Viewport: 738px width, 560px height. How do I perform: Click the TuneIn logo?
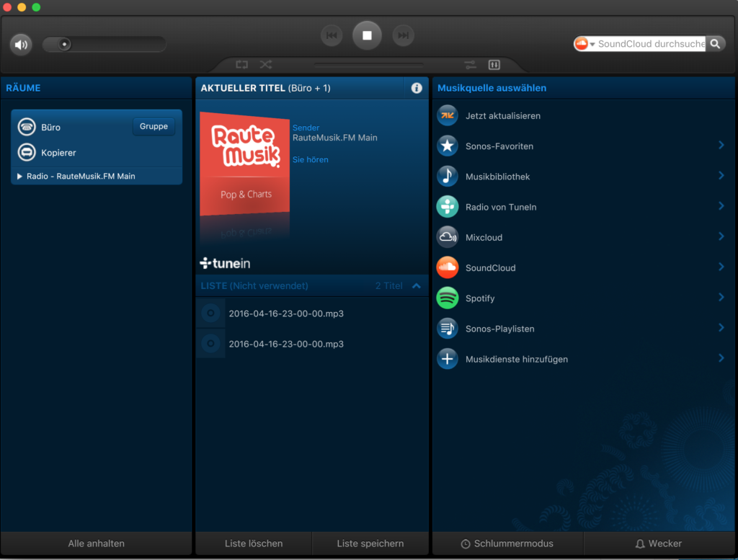(225, 263)
